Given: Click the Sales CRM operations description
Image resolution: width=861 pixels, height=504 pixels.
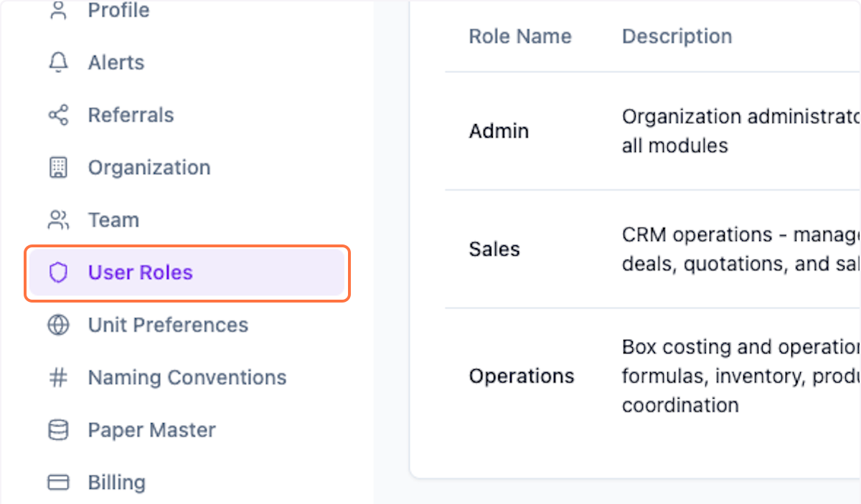Looking at the screenshot, I should 739,249.
